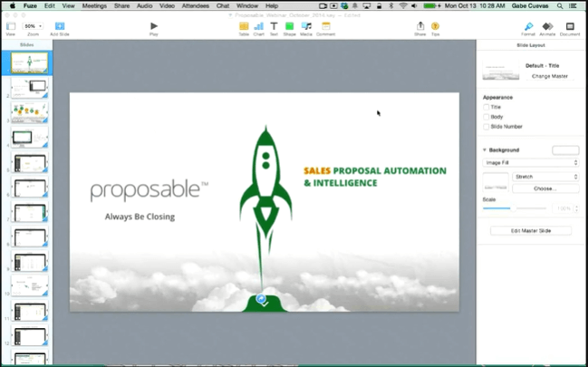Add a Comment from toolbar
The image size is (588, 367).
coord(326,26)
